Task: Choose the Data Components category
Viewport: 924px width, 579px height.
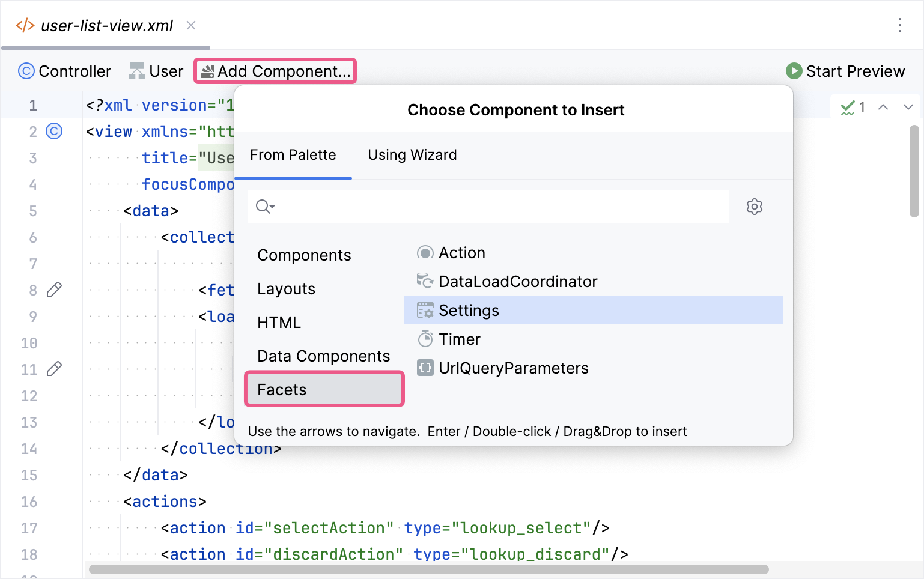Action: (x=323, y=356)
